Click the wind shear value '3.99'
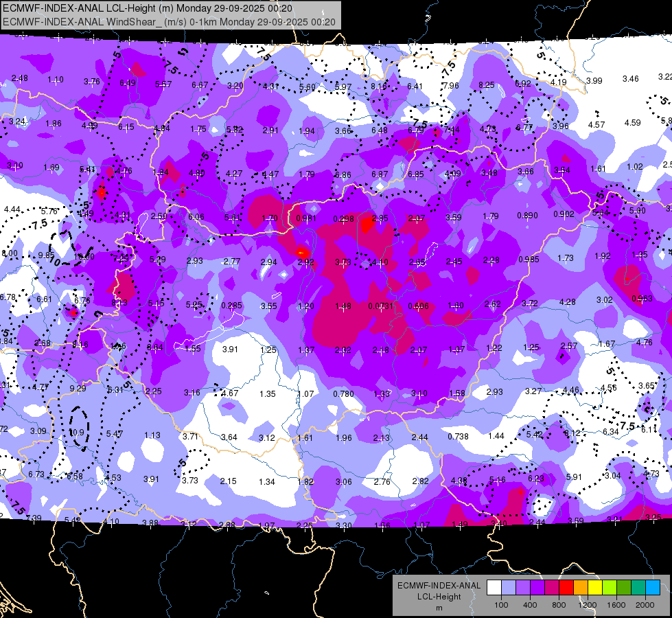 click(x=594, y=80)
